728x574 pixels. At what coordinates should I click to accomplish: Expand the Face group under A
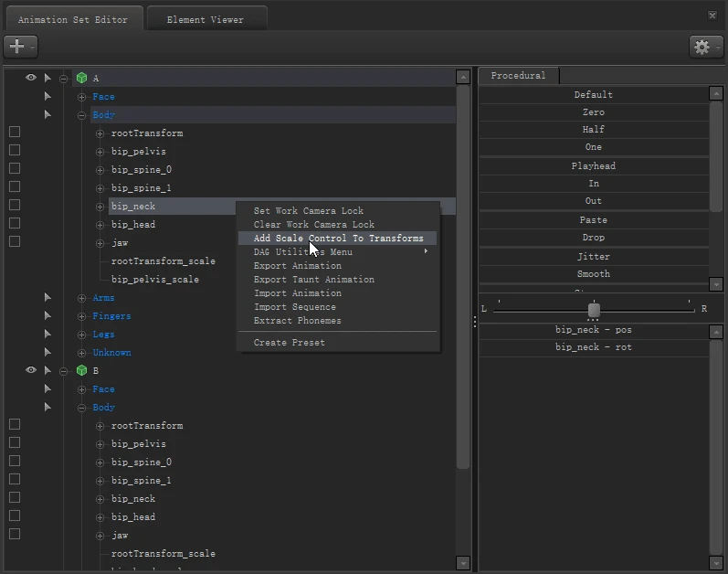[x=82, y=97]
